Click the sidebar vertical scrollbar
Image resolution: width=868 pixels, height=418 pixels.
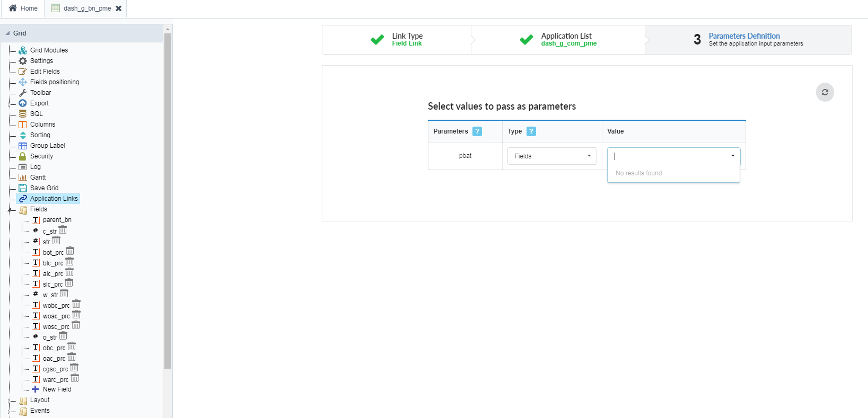[x=168, y=201]
